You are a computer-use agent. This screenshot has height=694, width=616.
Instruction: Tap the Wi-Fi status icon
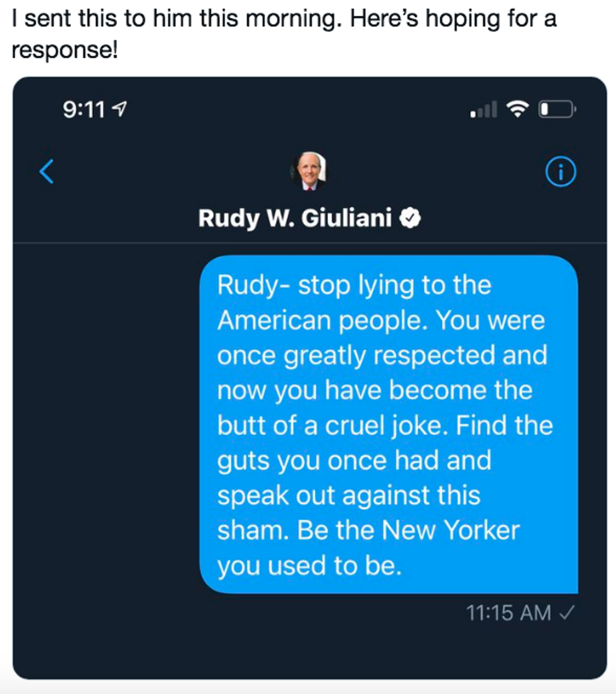(x=519, y=110)
